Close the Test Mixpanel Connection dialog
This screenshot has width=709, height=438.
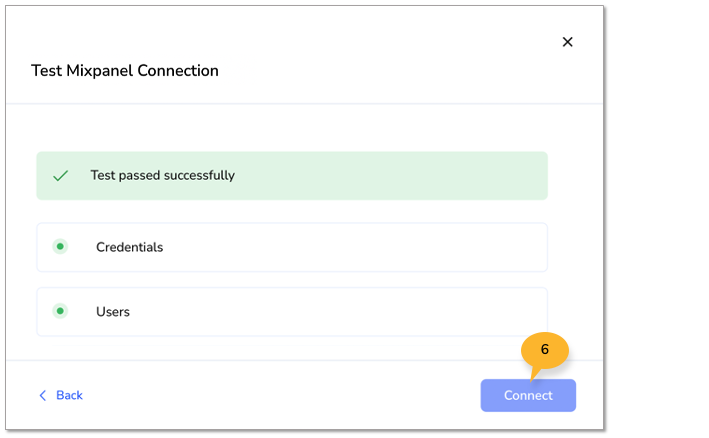click(567, 42)
